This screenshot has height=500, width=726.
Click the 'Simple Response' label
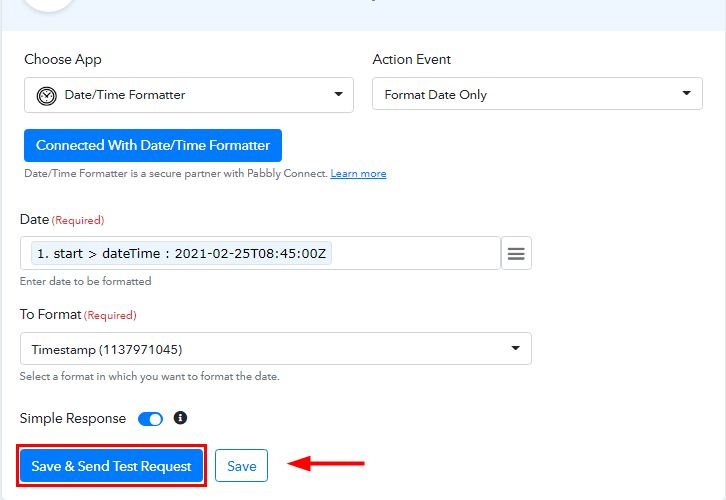(73, 419)
